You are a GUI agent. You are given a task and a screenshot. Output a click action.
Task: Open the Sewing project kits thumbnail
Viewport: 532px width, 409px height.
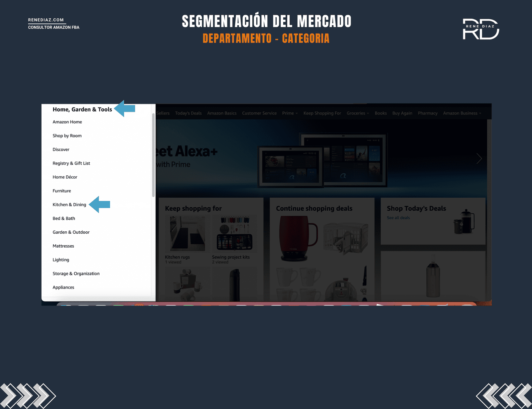(x=234, y=234)
